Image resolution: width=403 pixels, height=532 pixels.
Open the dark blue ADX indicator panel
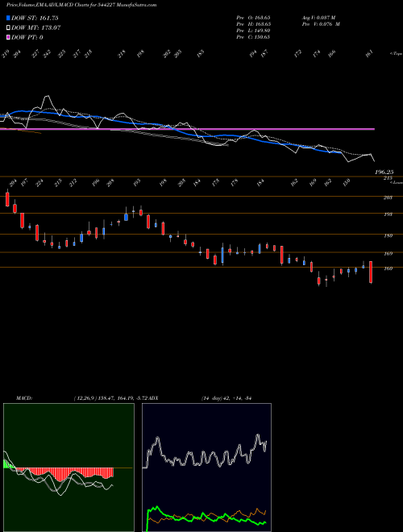[x=206, y=468]
